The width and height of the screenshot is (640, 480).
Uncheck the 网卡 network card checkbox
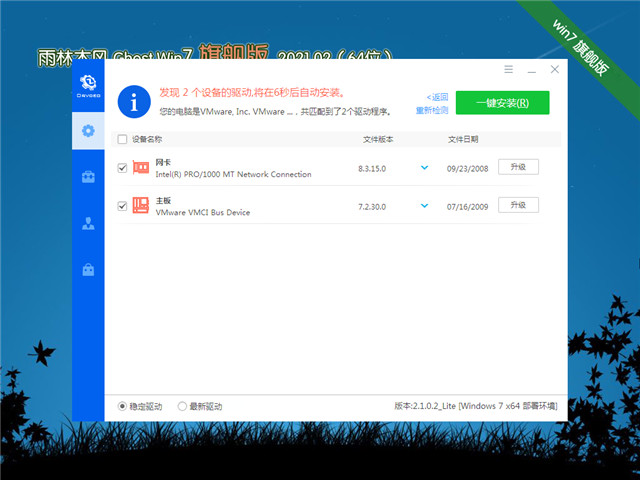pyautogui.click(x=122, y=168)
